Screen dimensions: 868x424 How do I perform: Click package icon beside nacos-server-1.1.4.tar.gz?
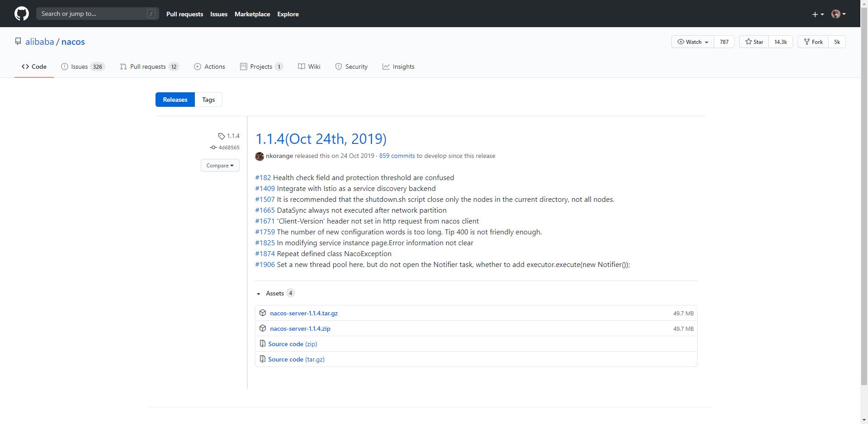(x=263, y=313)
